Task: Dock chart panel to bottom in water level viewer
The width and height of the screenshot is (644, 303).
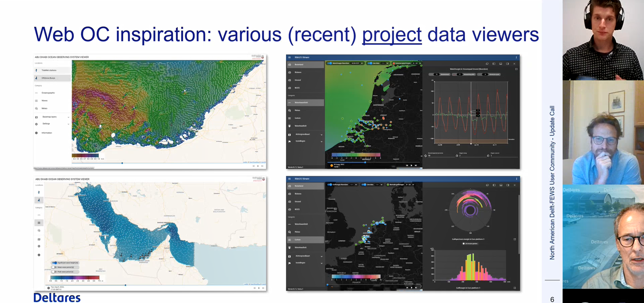Action: [x=501, y=64]
